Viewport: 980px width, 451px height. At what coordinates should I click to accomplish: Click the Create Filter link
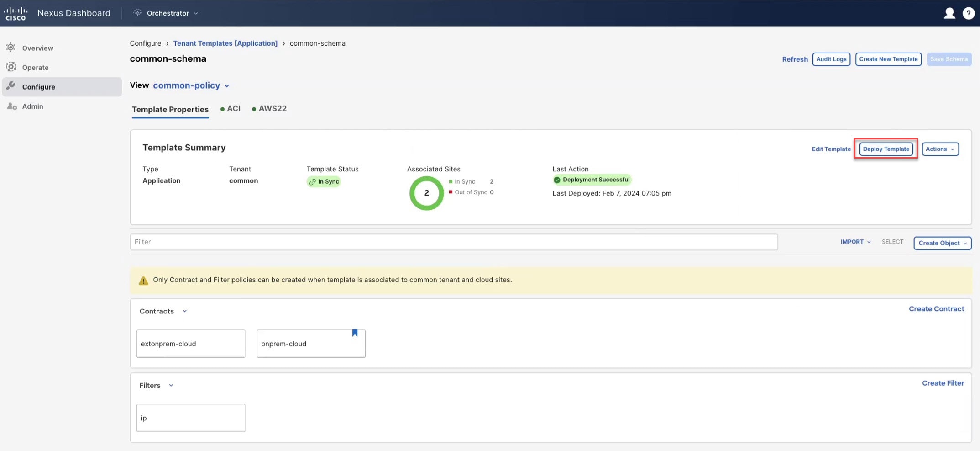pos(943,383)
